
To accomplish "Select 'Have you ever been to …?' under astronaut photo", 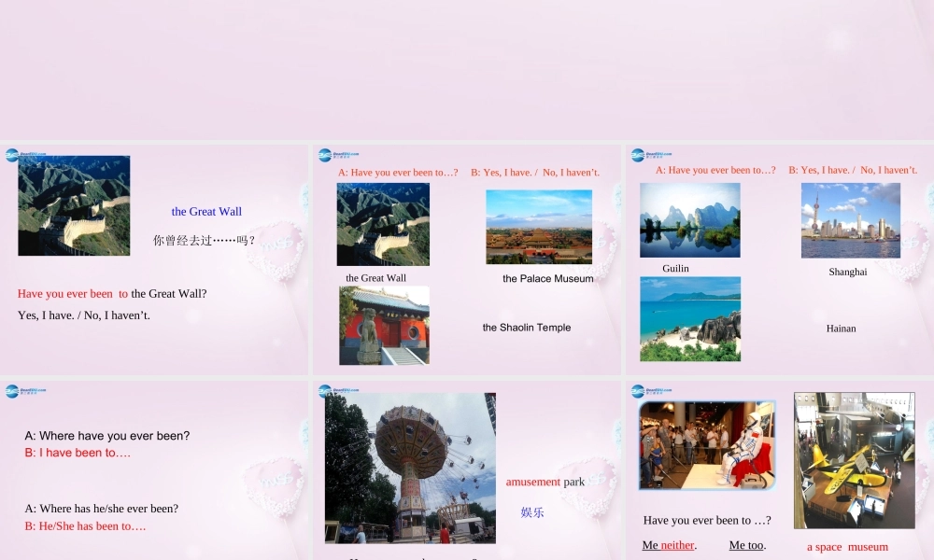I will (707, 520).
